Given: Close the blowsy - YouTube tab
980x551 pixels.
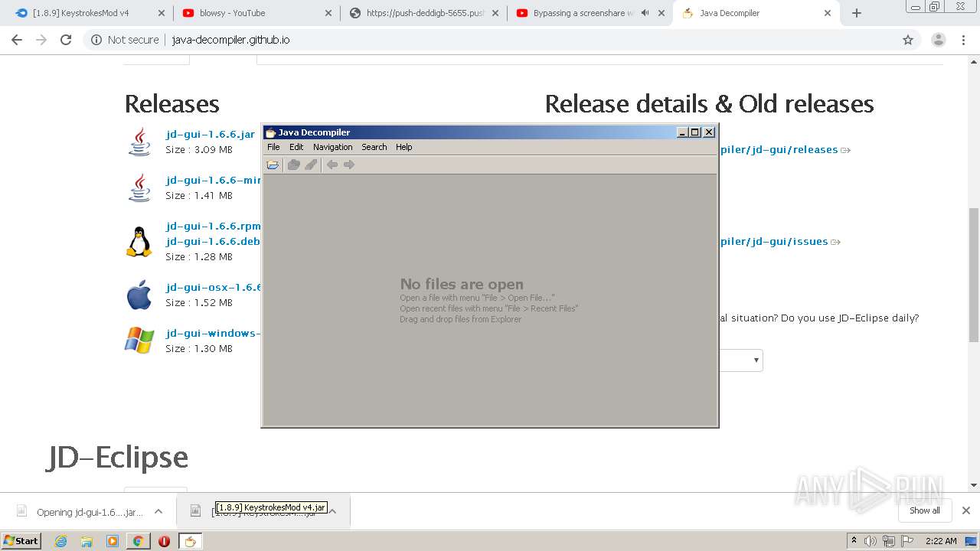Looking at the screenshot, I should [x=328, y=13].
